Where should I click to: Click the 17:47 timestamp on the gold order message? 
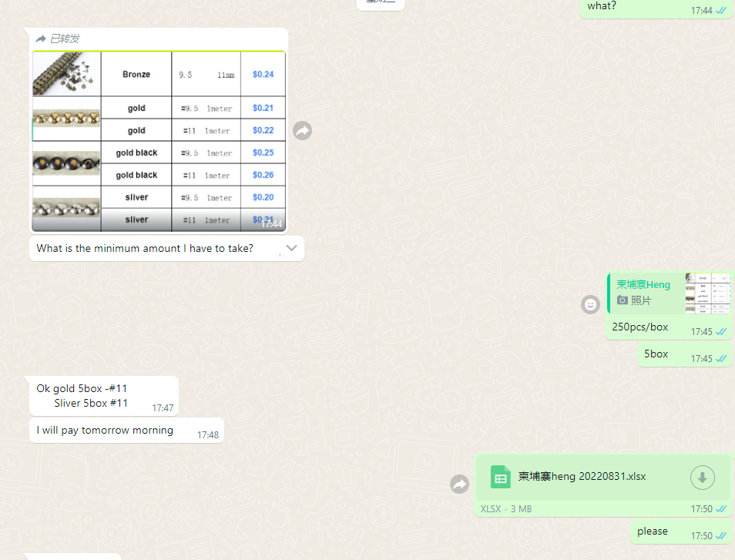pyautogui.click(x=163, y=408)
